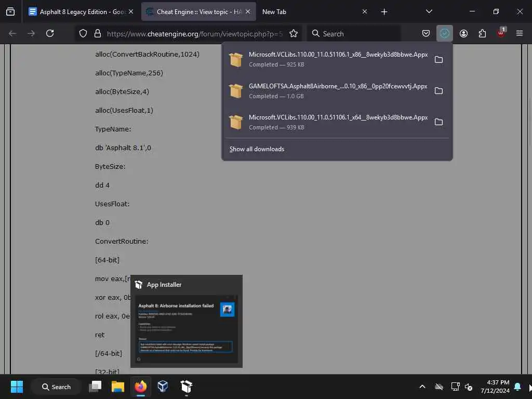
Task: Restore down the Firefox window
Action: tap(496, 11)
